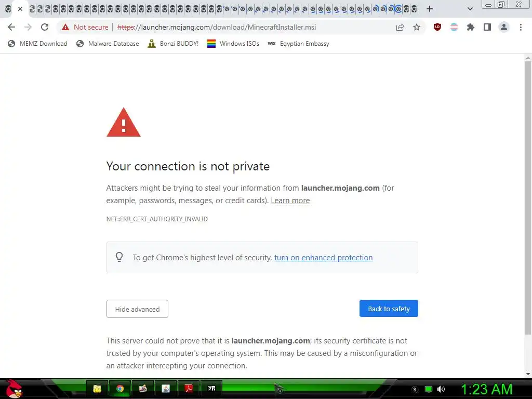Click the Learn more link
Viewport: 532px width, 399px height.
tap(290, 201)
